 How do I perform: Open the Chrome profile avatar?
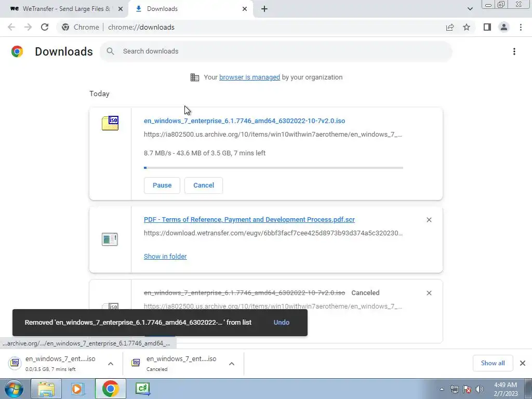click(504, 27)
